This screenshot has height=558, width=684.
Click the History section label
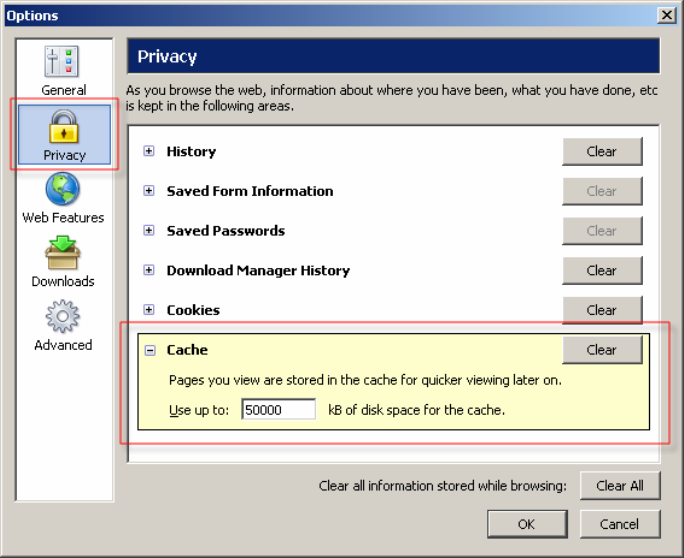[x=191, y=151]
